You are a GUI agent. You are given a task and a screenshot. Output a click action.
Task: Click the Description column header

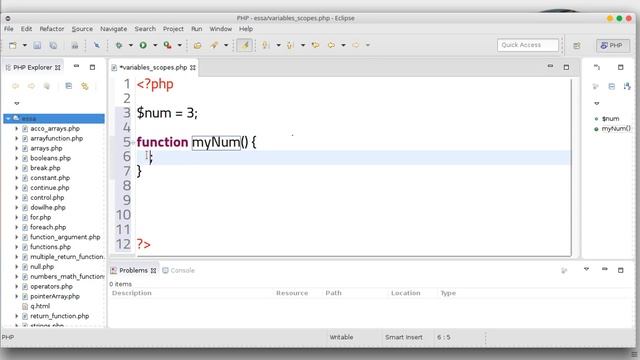[x=131, y=293]
